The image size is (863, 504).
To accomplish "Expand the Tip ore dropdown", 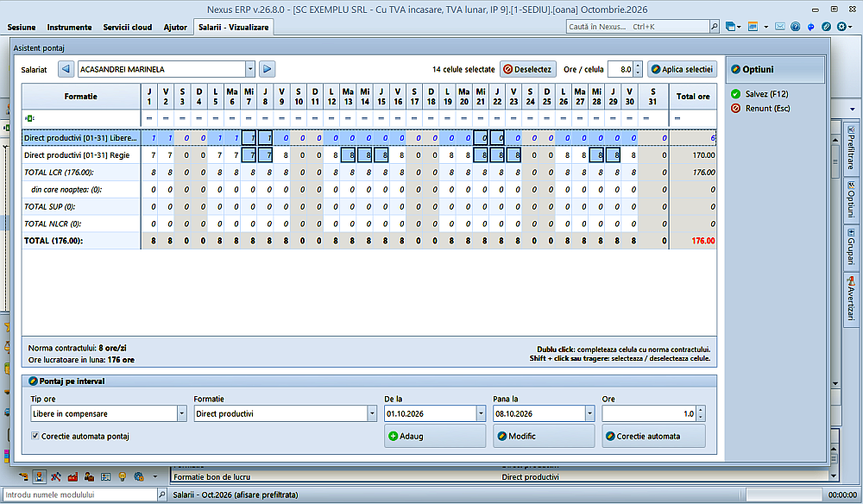I will (x=181, y=413).
